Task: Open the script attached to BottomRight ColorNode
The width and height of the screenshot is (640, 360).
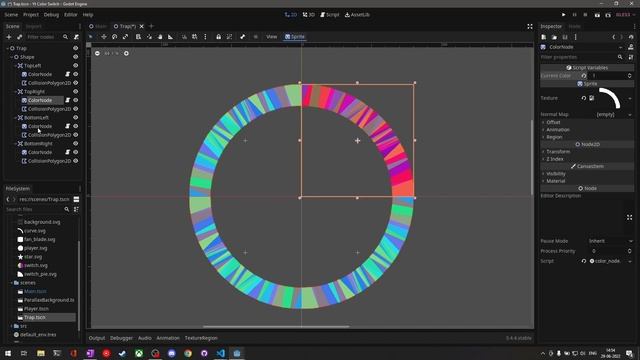Action: click(x=68, y=152)
